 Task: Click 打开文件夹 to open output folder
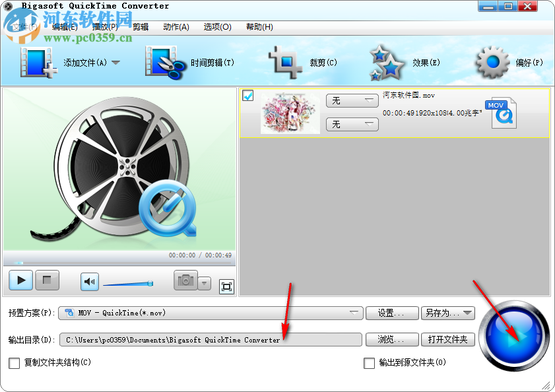click(447, 339)
